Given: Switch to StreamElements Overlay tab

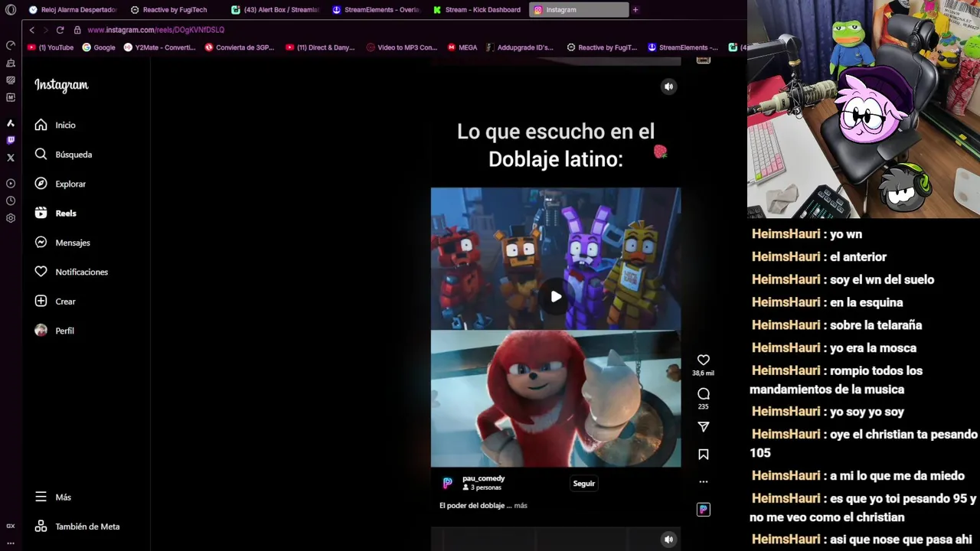Looking at the screenshot, I should 377,10.
